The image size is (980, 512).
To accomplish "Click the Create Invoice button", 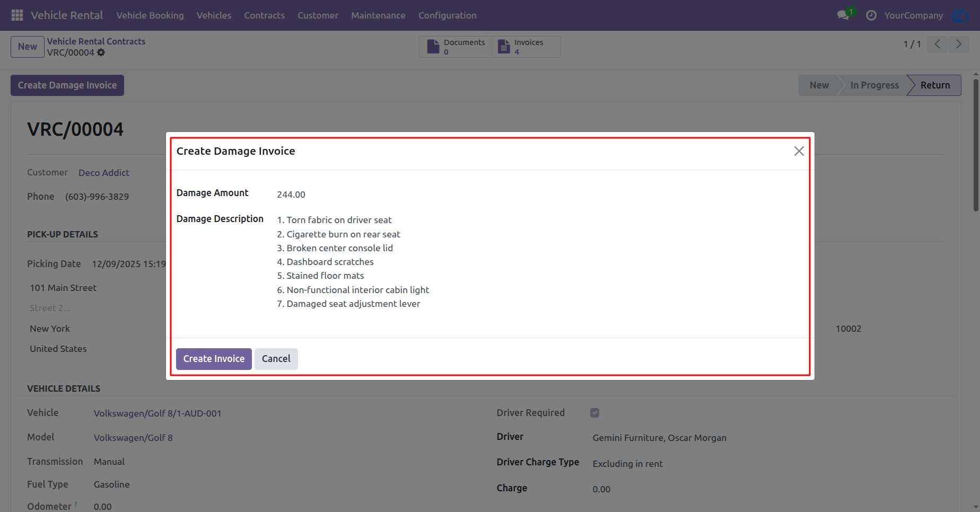I will click(x=214, y=359).
